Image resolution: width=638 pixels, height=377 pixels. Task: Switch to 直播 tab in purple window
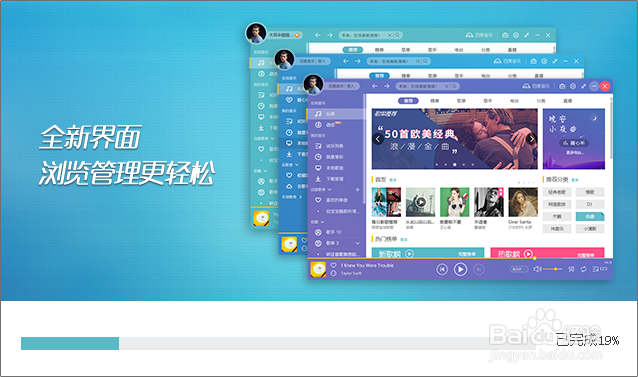click(x=568, y=101)
